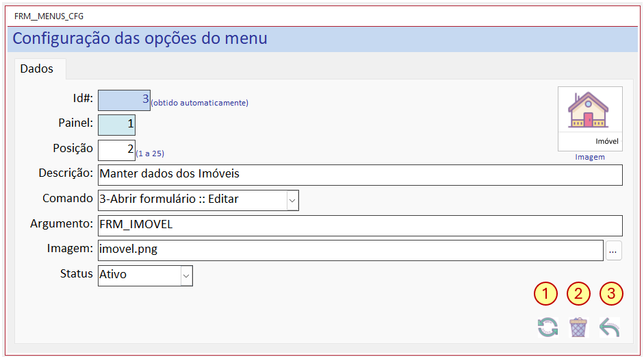Click the Posição field showing 2

(x=116, y=150)
